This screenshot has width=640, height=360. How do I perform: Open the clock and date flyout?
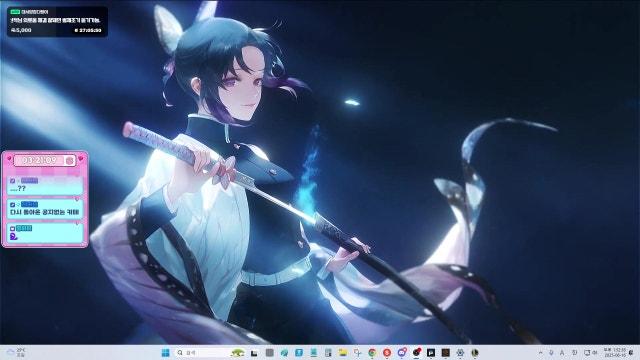[x=615, y=353]
